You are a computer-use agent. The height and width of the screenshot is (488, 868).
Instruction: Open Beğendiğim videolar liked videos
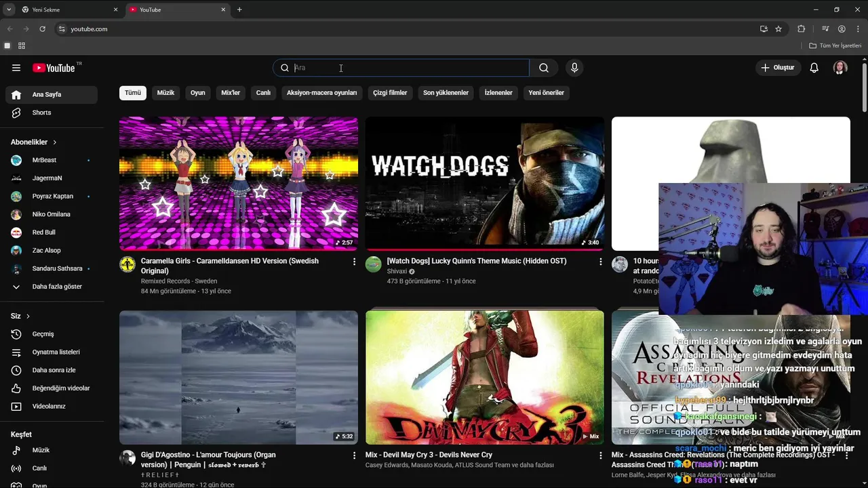pos(52,388)
